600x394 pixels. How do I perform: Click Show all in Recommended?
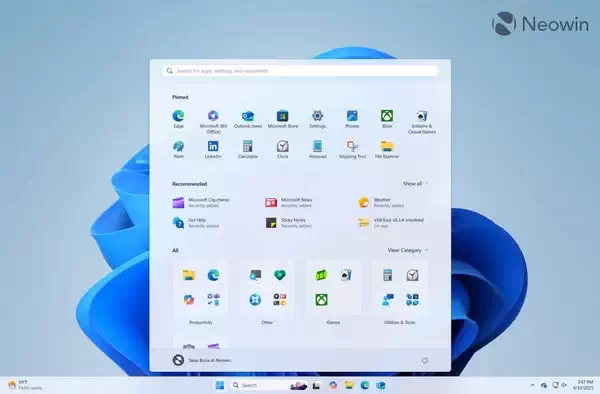(415, 184)
